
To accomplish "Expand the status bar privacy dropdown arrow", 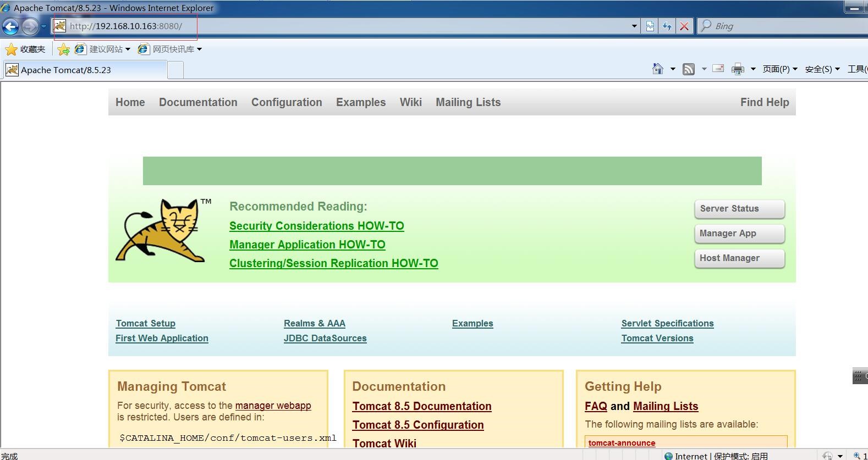I will [839, 456].
